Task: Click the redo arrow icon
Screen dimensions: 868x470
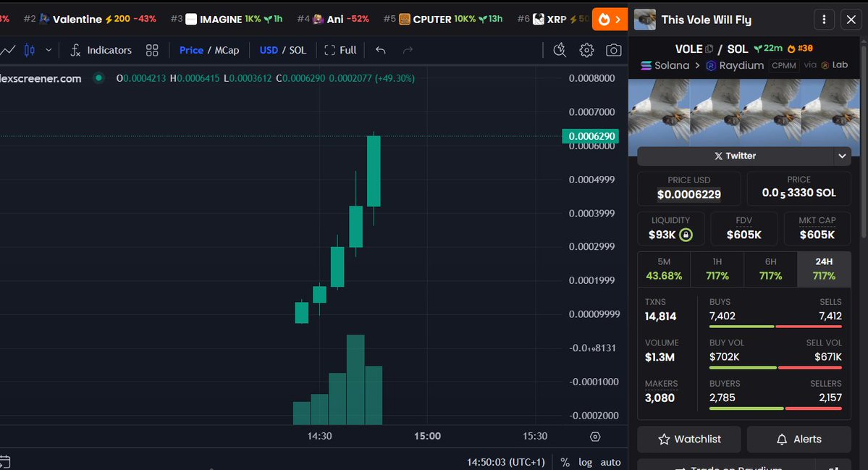Action: coord(408,51)
